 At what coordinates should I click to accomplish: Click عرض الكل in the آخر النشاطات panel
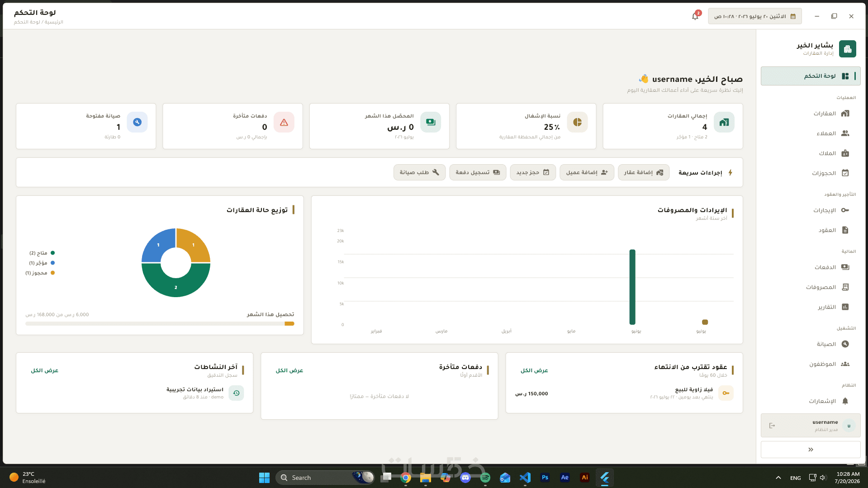click(x=44, y=370)
